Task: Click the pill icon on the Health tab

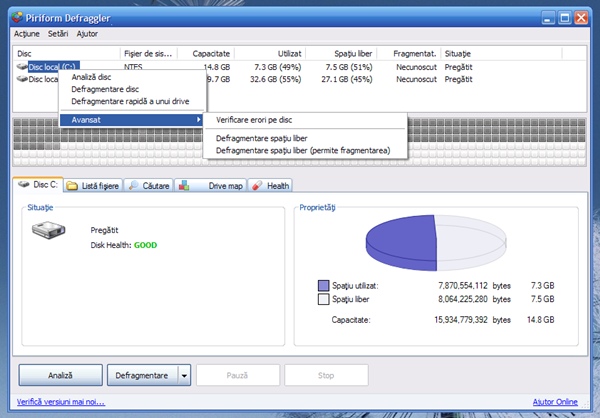Action: coord(257,186)
